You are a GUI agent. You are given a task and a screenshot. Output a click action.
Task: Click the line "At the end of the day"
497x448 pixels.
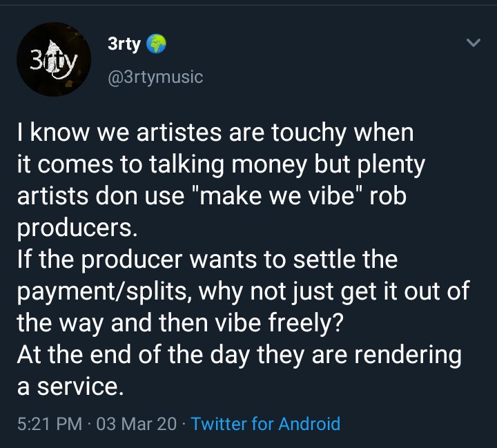tap(240, 355)
